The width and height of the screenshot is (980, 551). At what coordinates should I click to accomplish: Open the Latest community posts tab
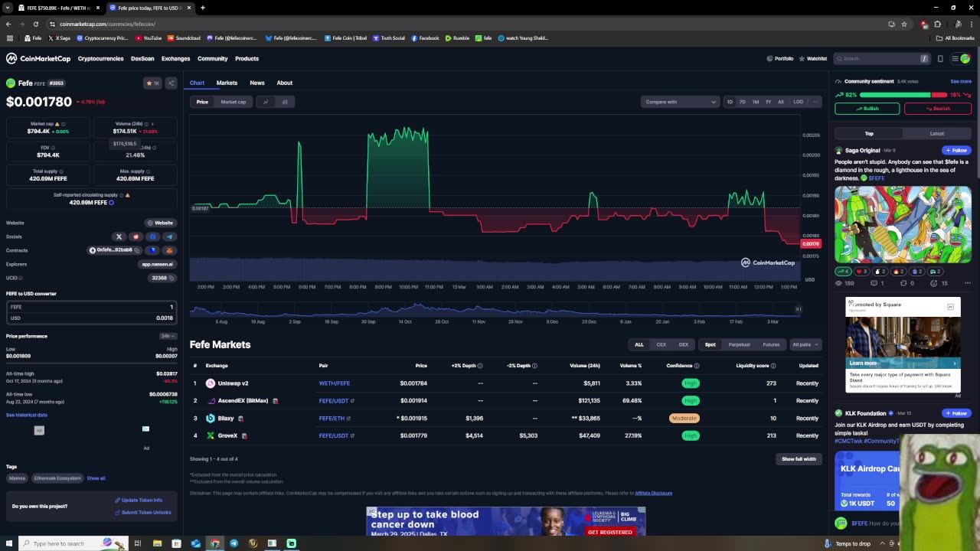(x=937, y=133)
